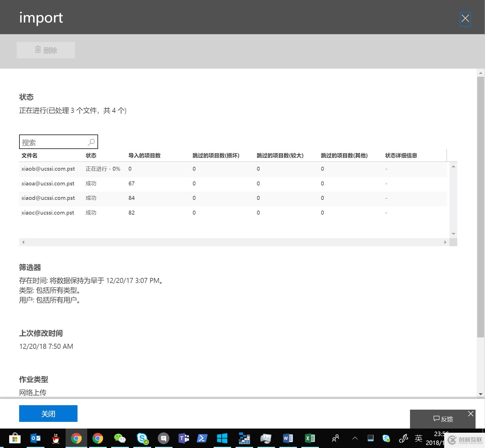Sort by 文件名 column header

point(29,155)
